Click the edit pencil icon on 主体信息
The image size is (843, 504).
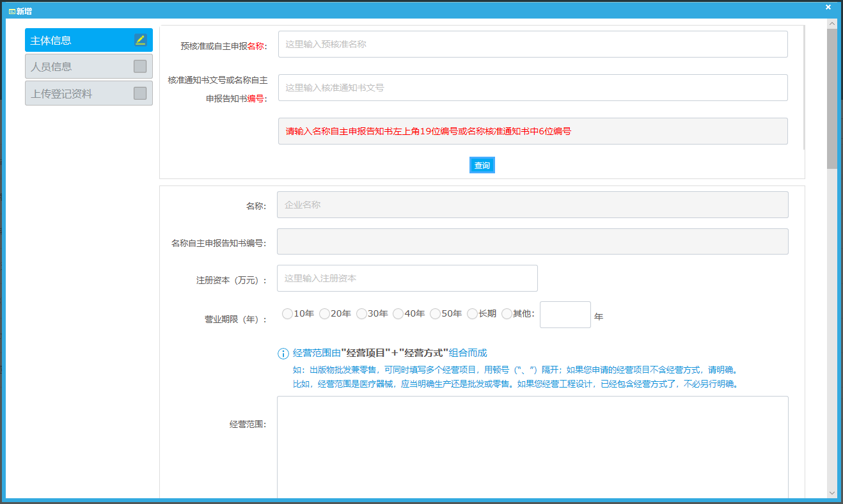[140, 40]
